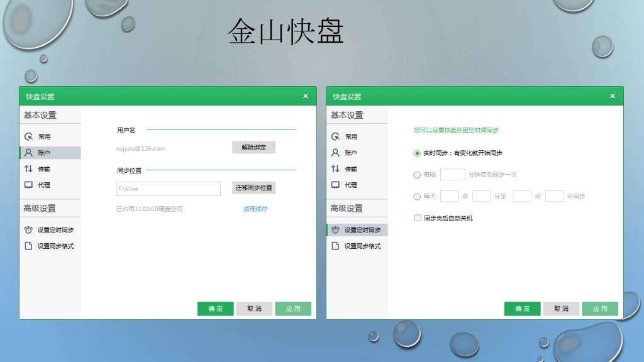This screenshot has width=644, height=362.
Task: Click 取消 button in left window
Action: [x=254, y=309]
